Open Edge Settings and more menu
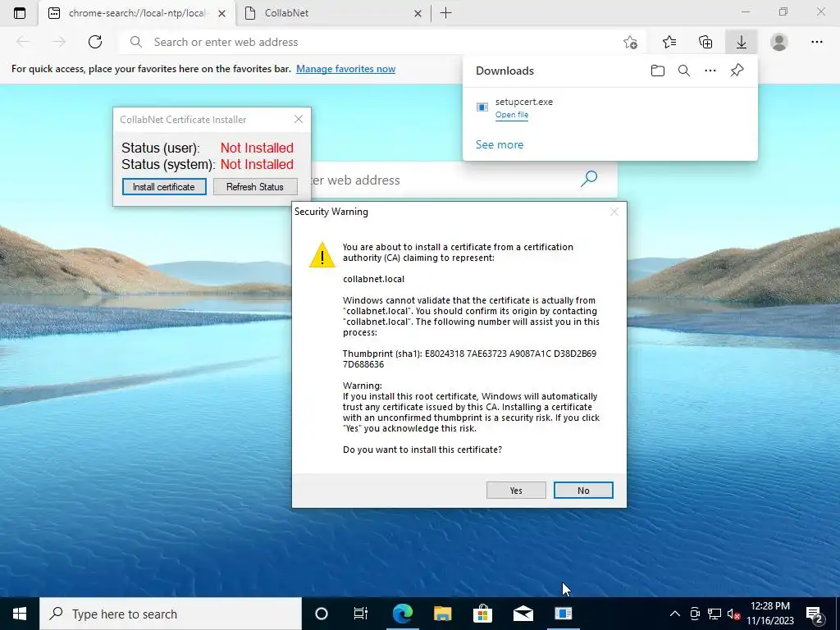Image resolution: width=840 pixels, height=630 pixels. click(x=816, y=42)
